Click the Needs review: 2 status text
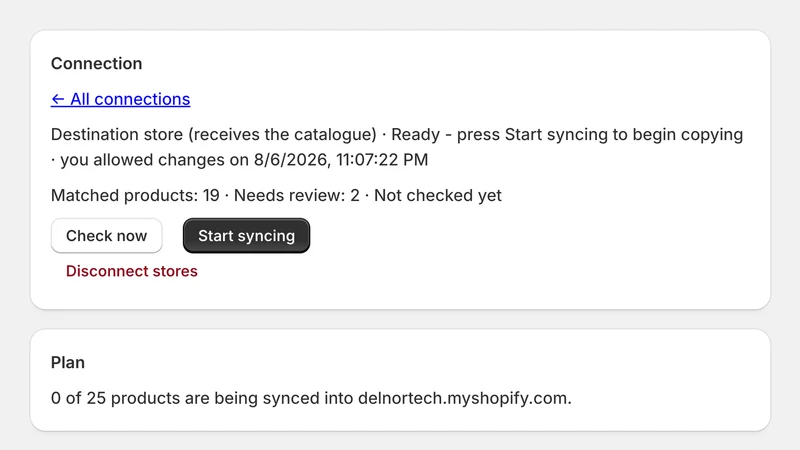Image resolution: width=800 pixels, height=450 pixels. coord(296,195)
